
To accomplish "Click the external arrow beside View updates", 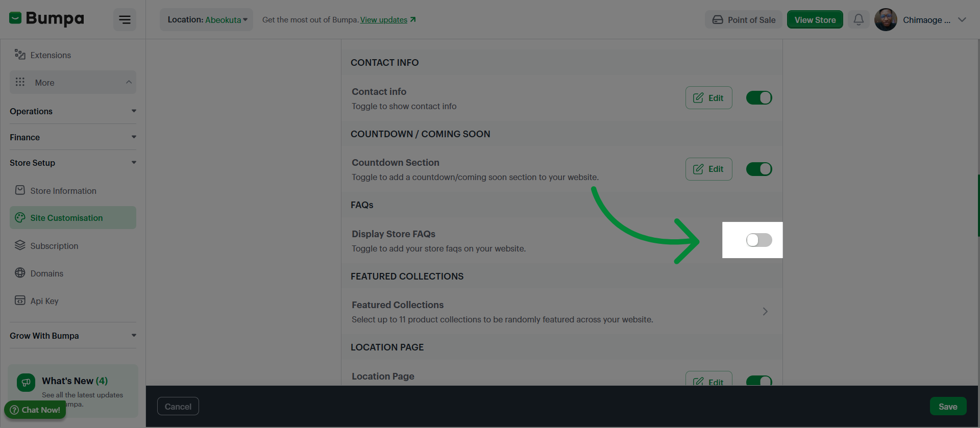I will tap(413, 20).
